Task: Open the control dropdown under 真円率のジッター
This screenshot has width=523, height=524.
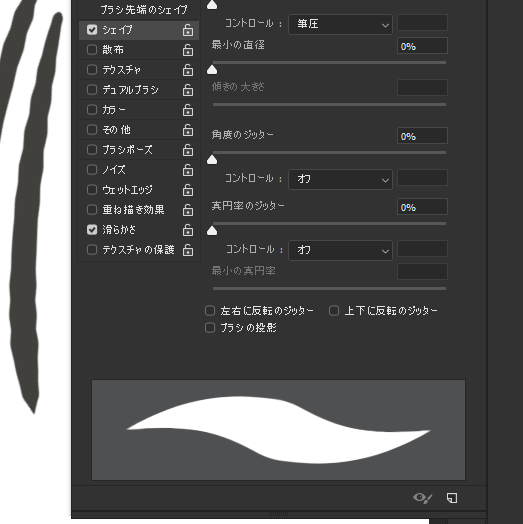Action: coord(340,250)
